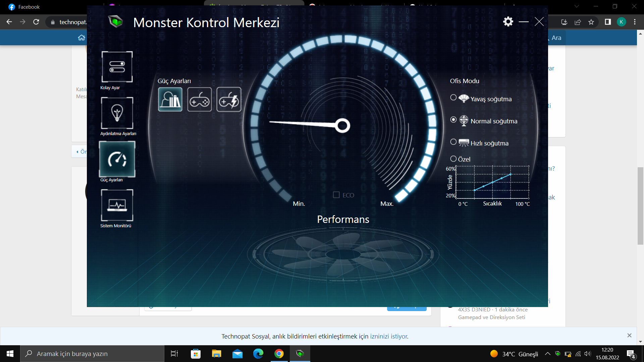This screenshot has width=644, height=362.
Task: Click iznini istiyor notification link
Action: [388, 336]
